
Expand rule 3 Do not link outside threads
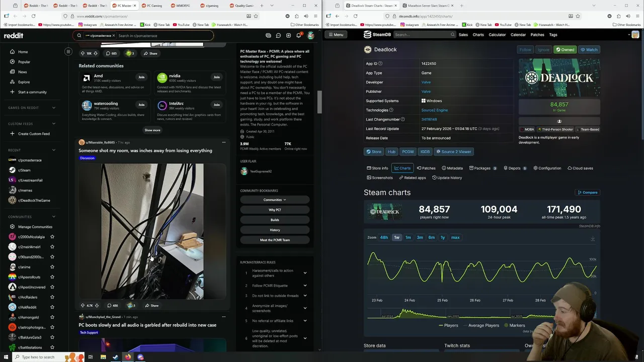(305, 296)
